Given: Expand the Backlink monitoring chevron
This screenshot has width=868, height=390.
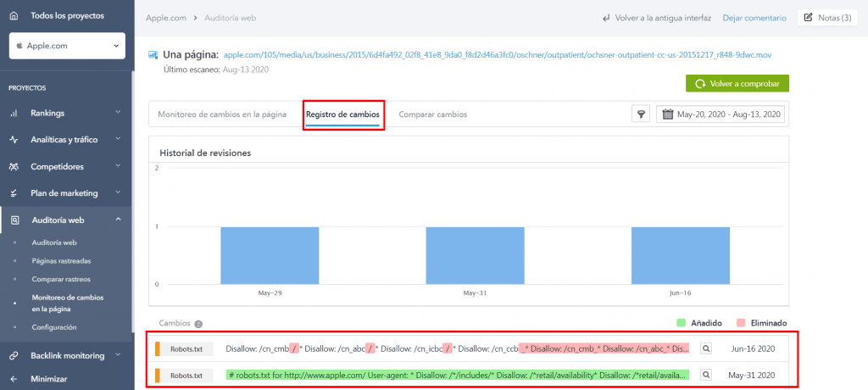Looking at the screenshot, I should point(118,355).
